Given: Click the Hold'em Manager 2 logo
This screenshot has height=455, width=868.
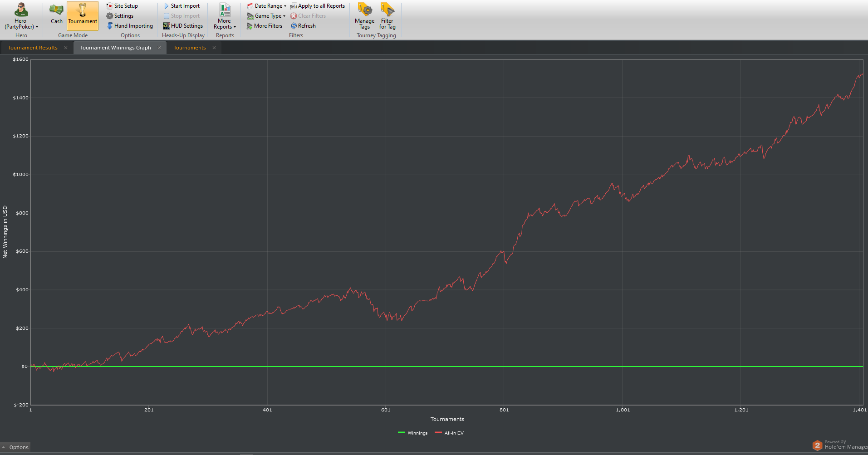Looking at the screenshot, I should click(x=817, y=445).
